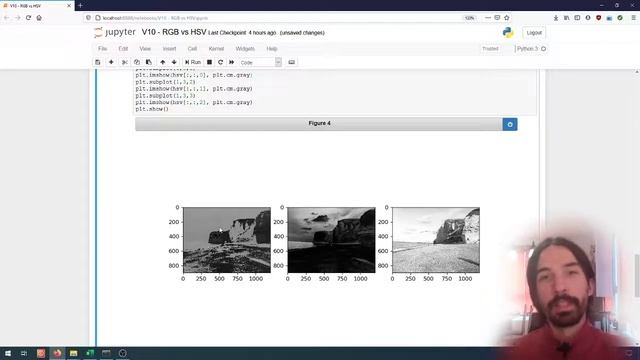Move the selected cell down
Viewport: 640px width, 360px height.
point(174,62)
